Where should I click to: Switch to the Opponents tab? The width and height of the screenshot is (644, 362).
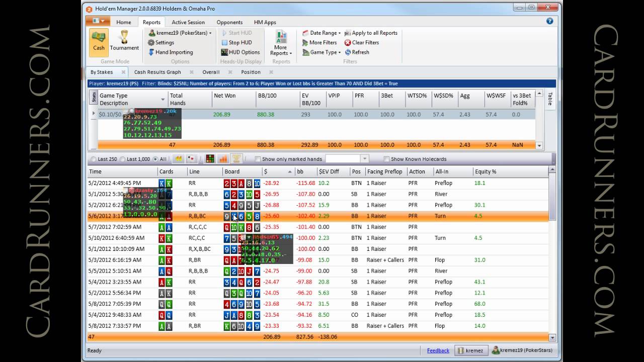(229, 22)
